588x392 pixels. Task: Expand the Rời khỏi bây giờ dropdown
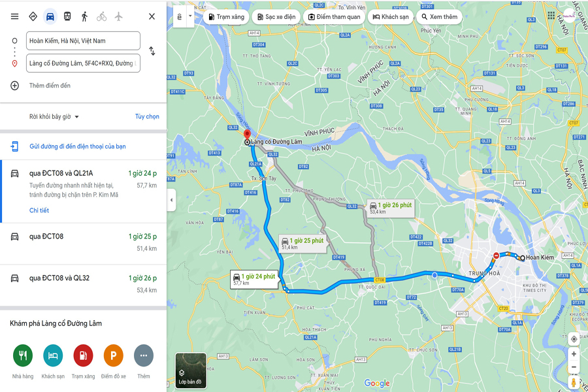[x=54, y=117]
